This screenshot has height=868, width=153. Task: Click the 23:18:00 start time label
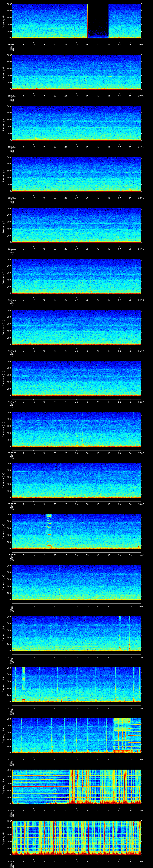[12, 44]
